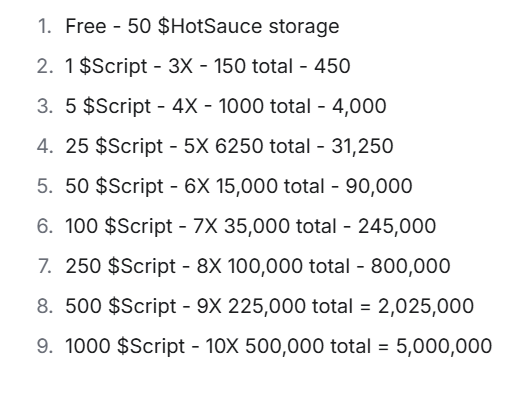Click the value 4,000 in item three
The width and height of the screenshot is (532, 393).
coord(359,107)
